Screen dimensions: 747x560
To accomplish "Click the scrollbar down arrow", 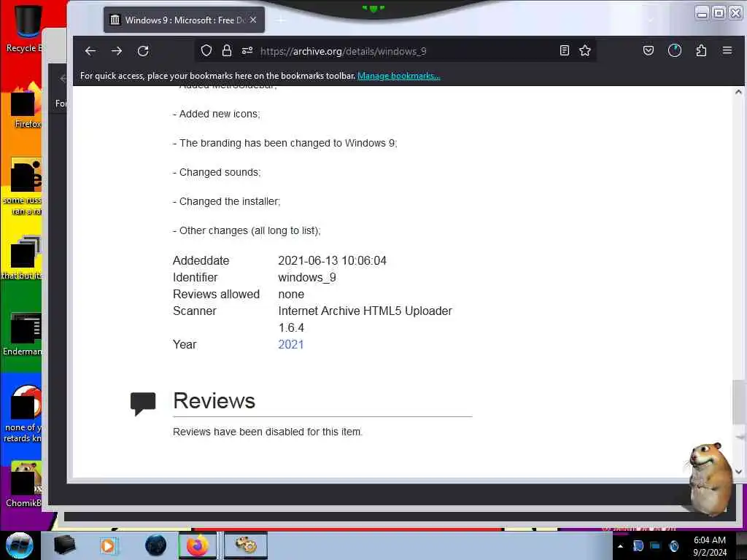I will coord(738,472).
